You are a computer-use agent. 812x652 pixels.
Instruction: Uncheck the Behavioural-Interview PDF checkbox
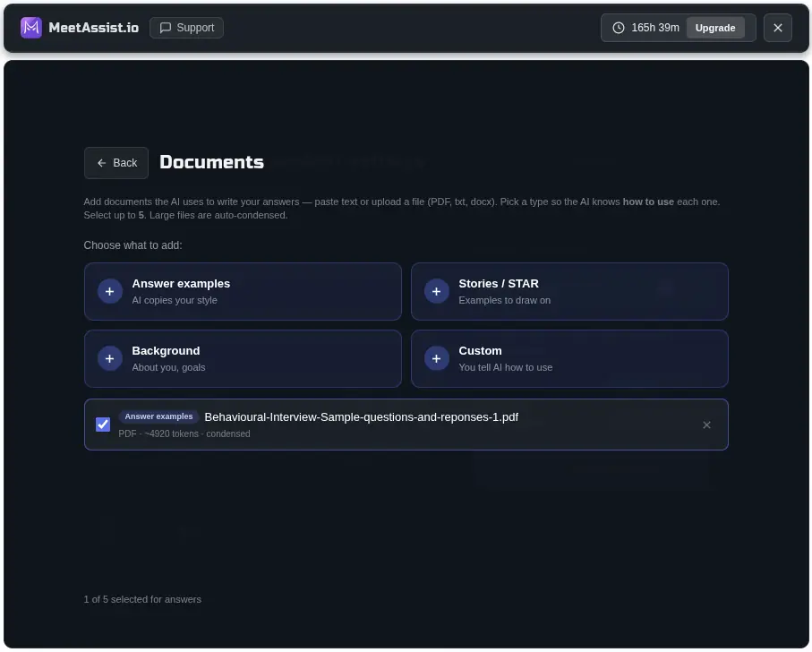coord(103,425)
